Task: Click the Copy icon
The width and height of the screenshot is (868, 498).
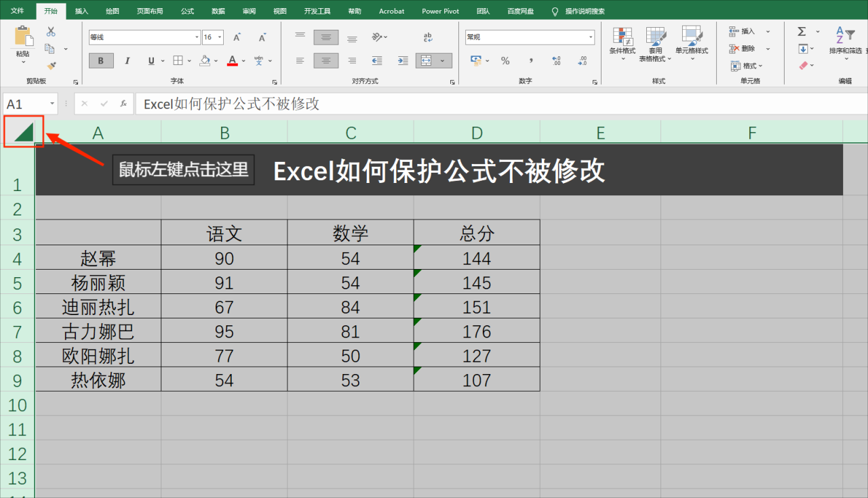Action: (50, 49)
